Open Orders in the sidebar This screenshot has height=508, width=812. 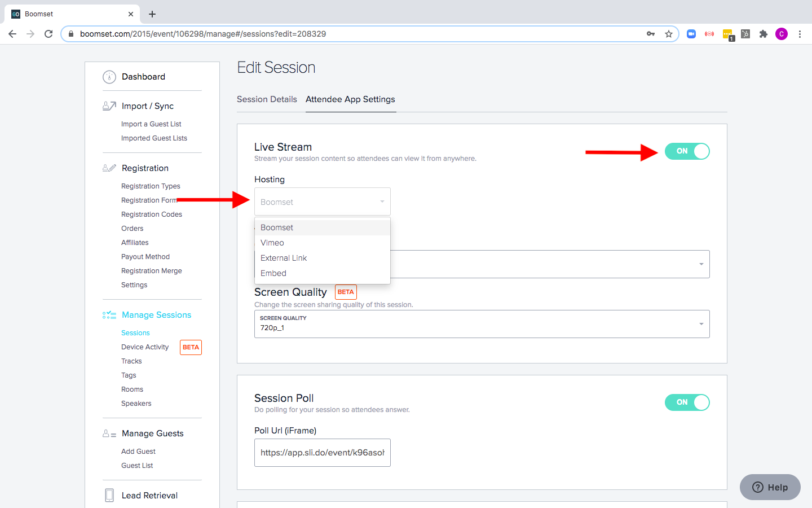point(133,229)
